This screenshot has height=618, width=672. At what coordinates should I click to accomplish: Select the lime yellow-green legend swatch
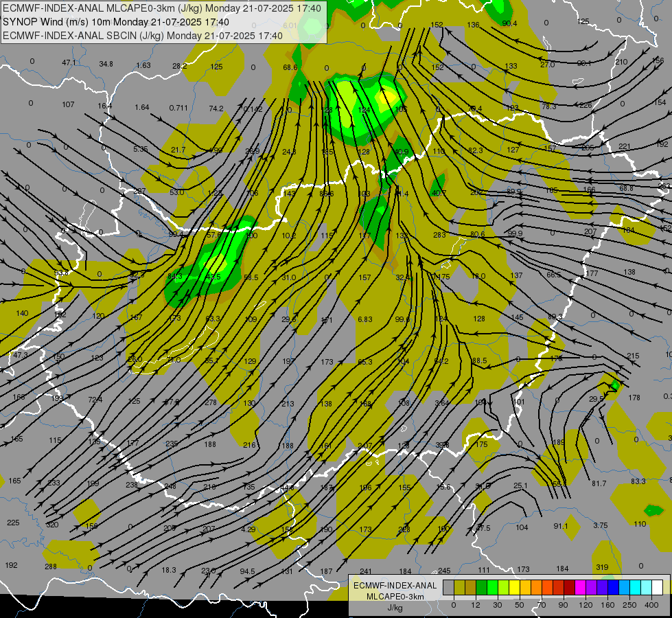504,587
